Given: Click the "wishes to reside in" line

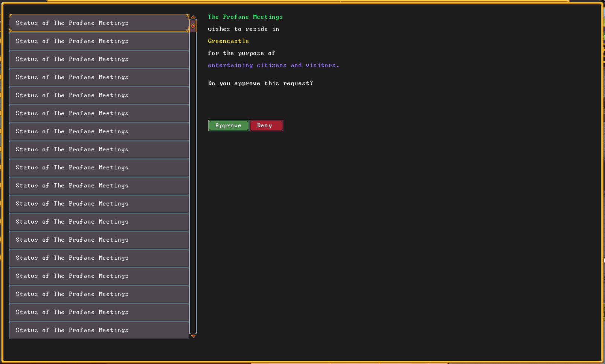Looking at the screenshot, I should pos(244,29).
